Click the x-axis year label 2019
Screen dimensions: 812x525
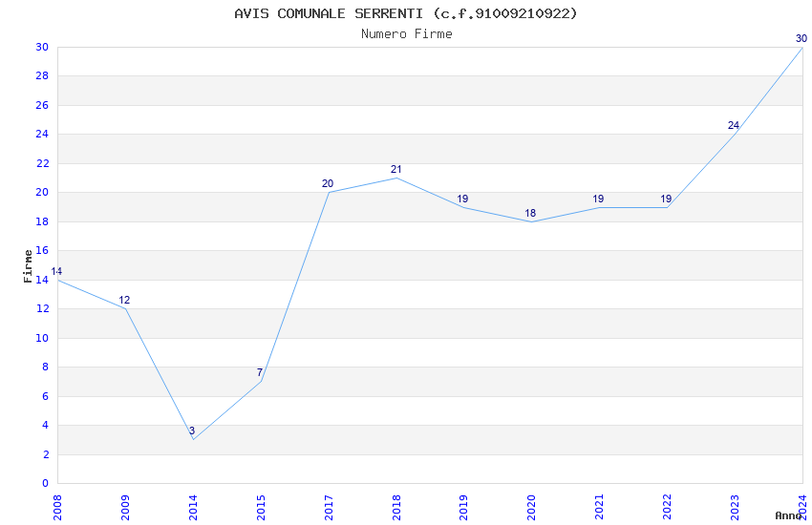pyautogui.click(x=463, y=508)
